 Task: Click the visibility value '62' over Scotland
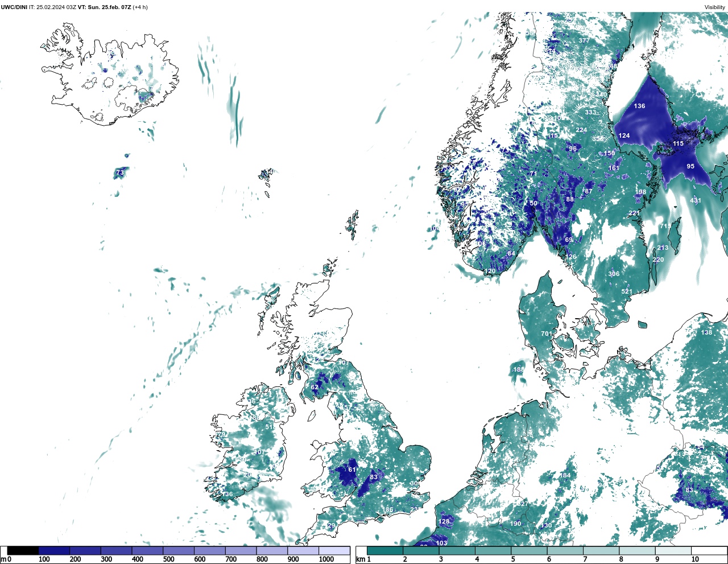coord(315,388)
